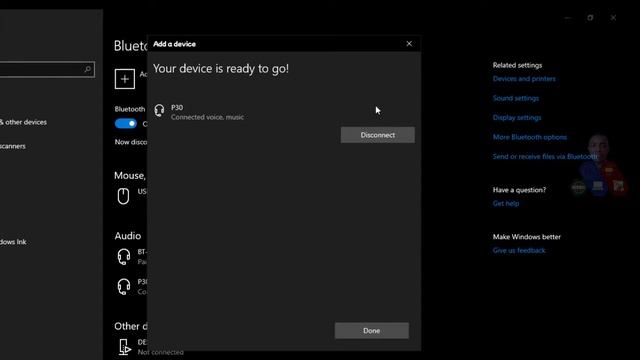Close the Add a device dialog

pyautogui.click(x=409, y=44)
